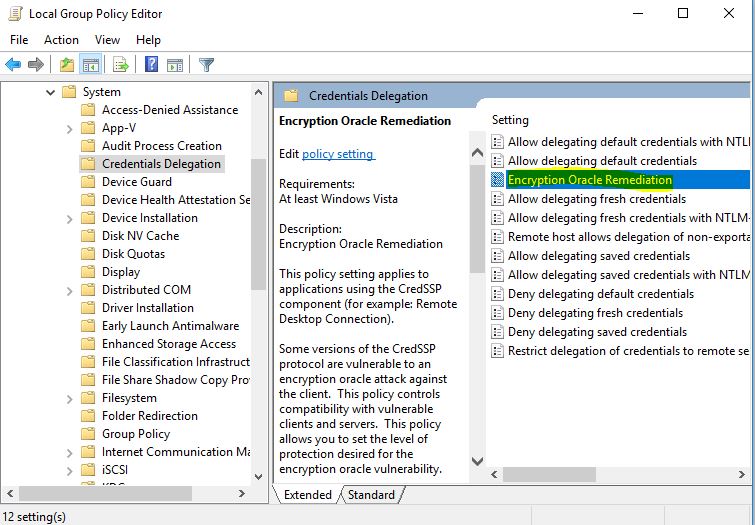The image size is (755, 525).
Task: Click the Export List toolbar icon
Action: [120, 65]
